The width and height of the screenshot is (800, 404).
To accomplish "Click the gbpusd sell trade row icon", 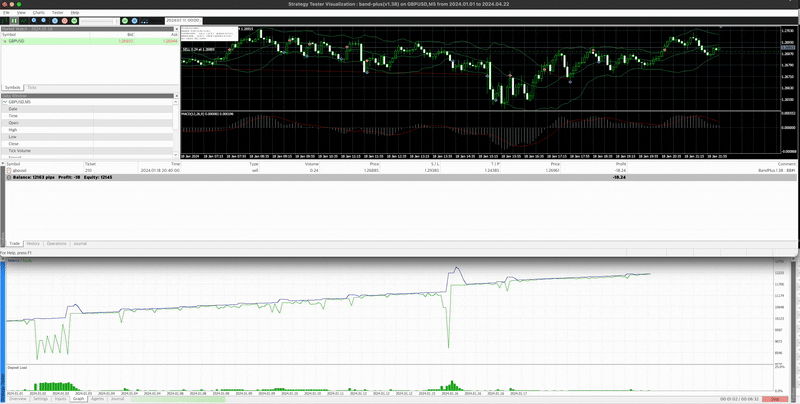I will click(x=9, y=170).
